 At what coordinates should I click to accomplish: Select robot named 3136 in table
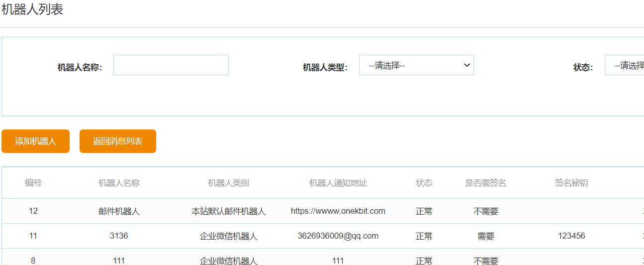(119, 236)
